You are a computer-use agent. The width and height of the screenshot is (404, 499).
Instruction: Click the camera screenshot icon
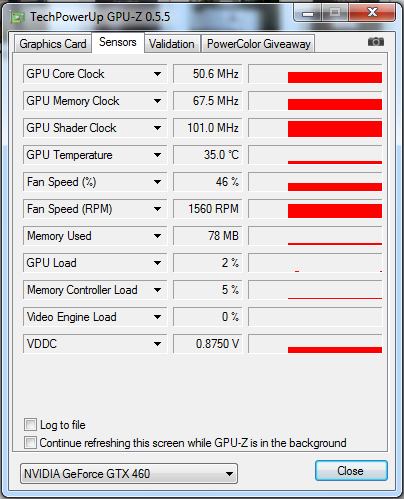(376, 42)
